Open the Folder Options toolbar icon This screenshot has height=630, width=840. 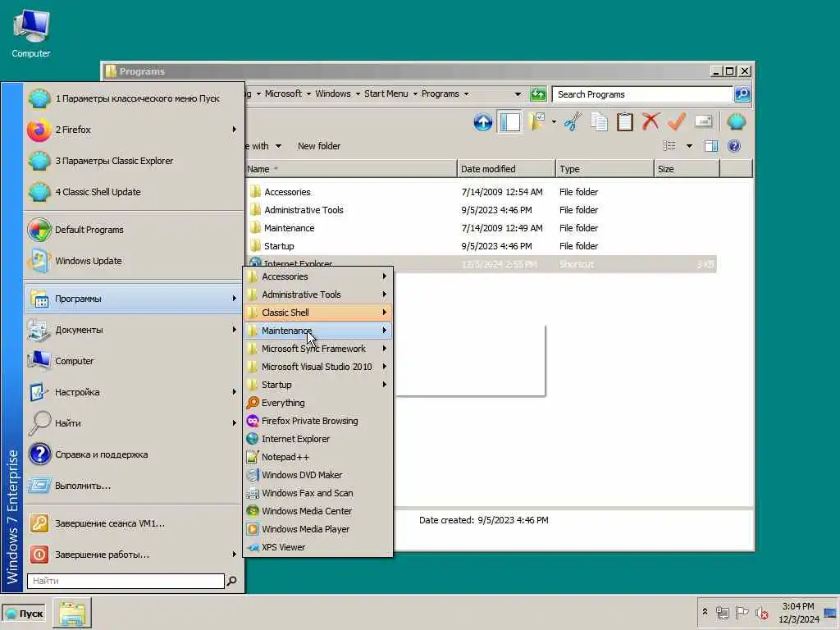click(x=536, y=122)
